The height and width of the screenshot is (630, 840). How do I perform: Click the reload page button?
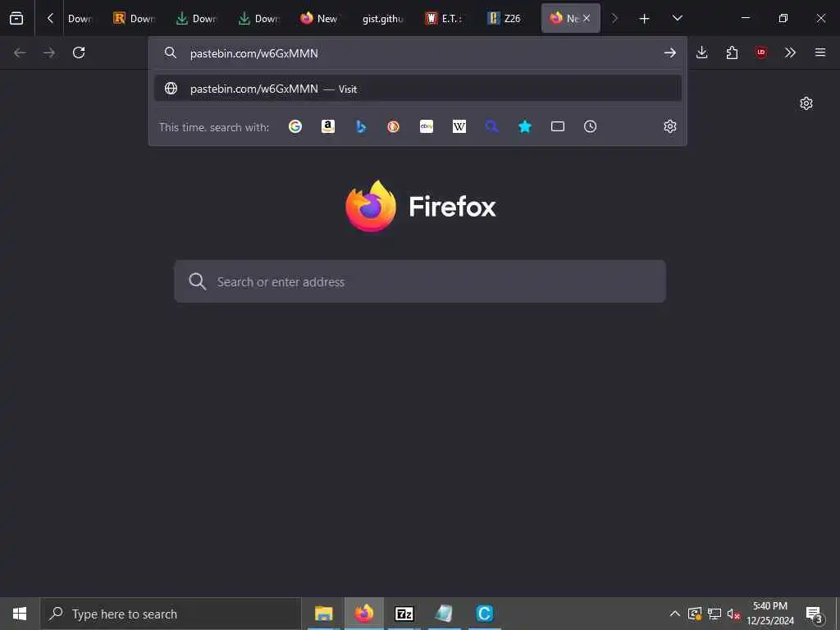pyautogui.click(x=79, y=52)
